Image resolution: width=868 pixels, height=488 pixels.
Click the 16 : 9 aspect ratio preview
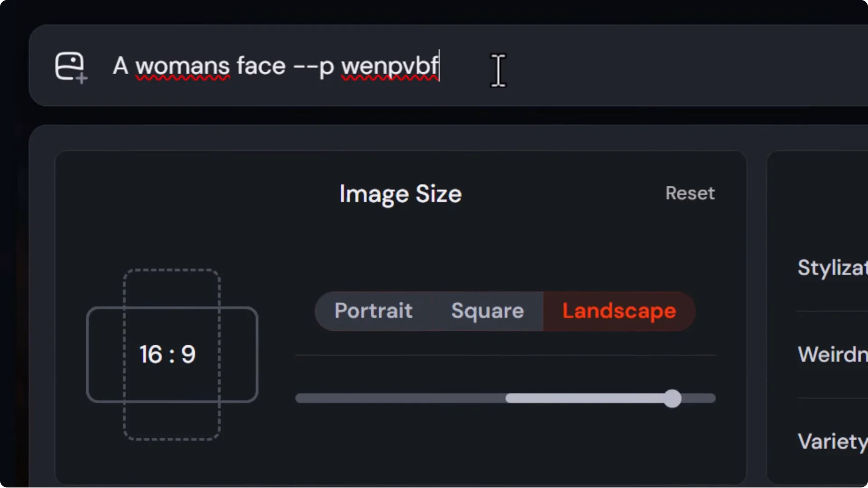167,354
